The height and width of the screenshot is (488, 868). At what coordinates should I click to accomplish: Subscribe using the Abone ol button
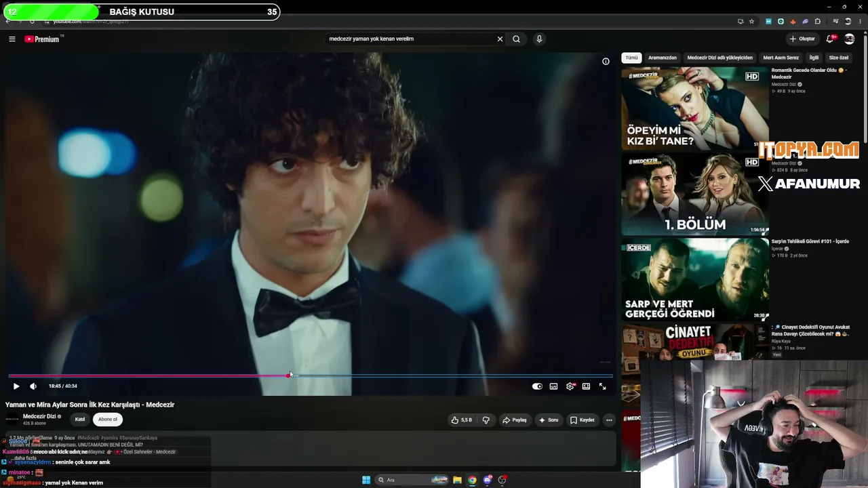click(x=108, y=420)
